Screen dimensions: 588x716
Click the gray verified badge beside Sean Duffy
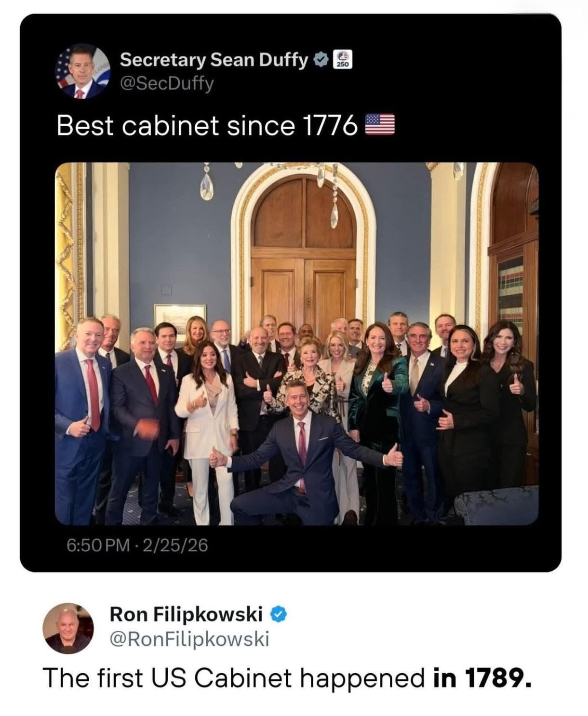[x=320, y=59]
